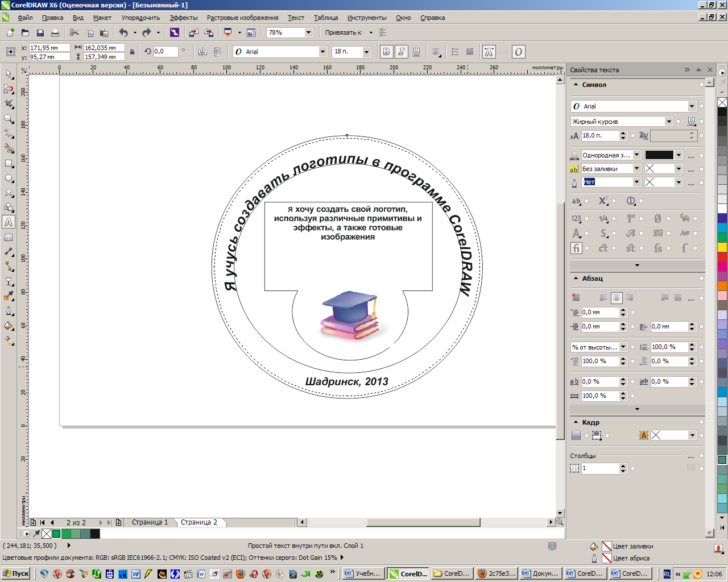Collapse the Символ section
728x582 pixels.
click(x=576, y=85)
